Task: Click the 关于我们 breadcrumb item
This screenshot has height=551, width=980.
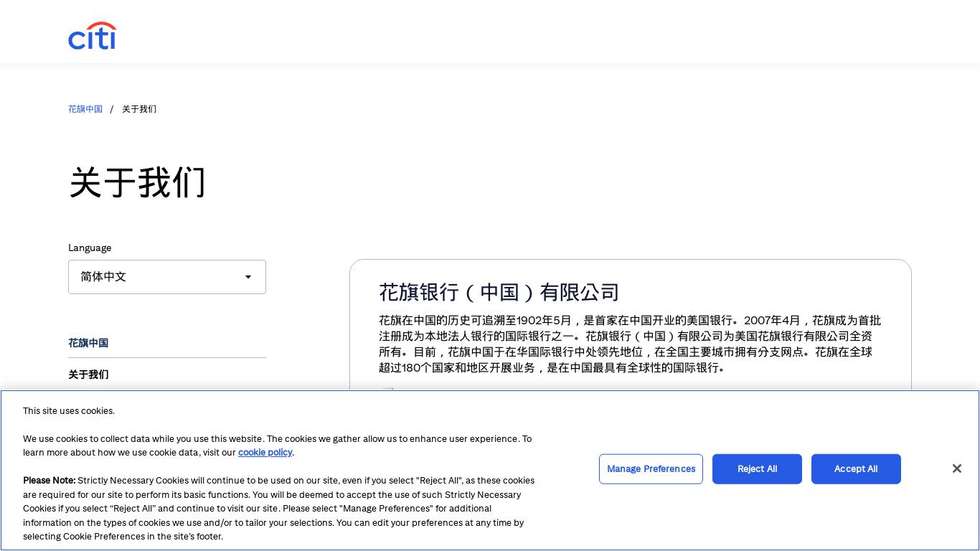Action: [139, 109]
